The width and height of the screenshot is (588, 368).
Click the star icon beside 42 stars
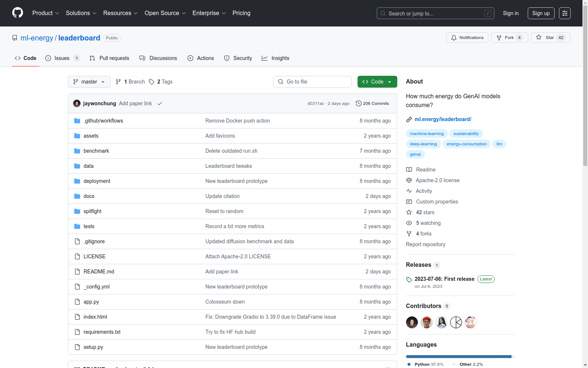pos(409,212)
